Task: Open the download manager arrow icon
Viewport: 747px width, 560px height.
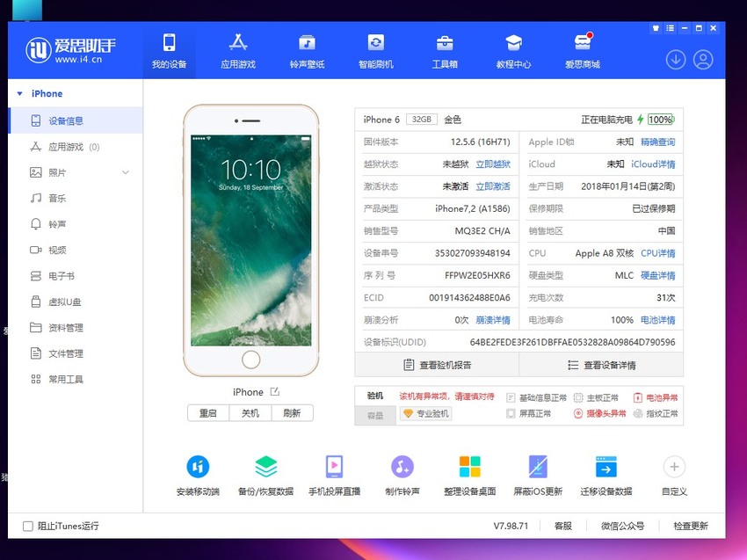Action: 676,60
